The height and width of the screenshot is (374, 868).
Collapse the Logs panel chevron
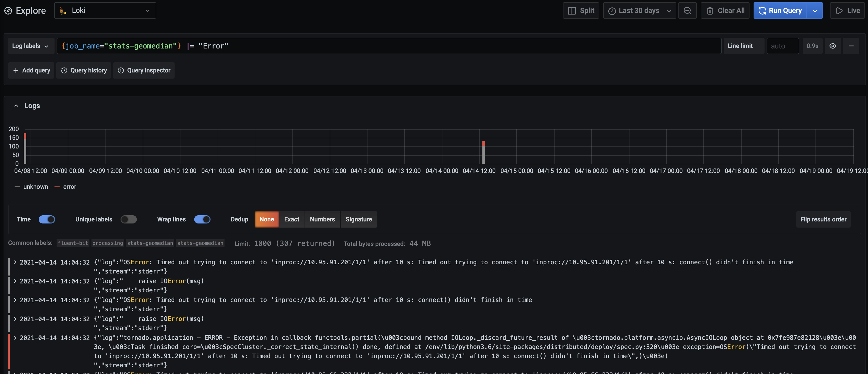[x=16, y=106]
